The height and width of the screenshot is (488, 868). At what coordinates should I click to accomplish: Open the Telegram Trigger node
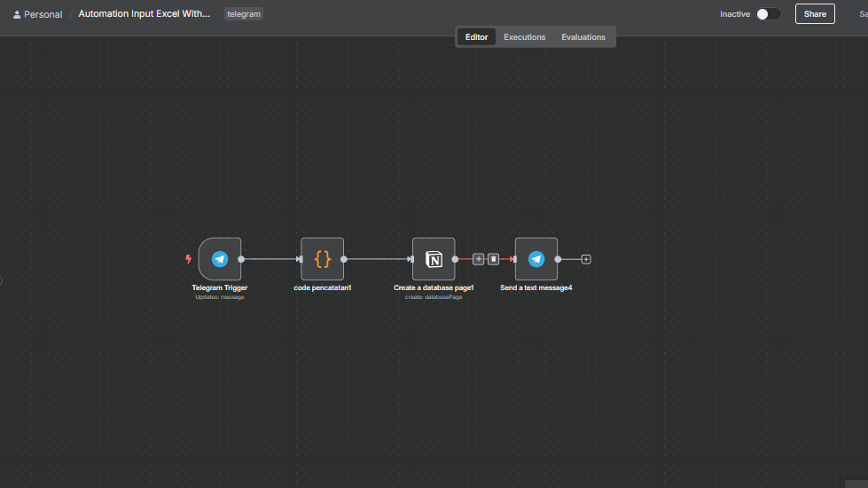point(220,259)
